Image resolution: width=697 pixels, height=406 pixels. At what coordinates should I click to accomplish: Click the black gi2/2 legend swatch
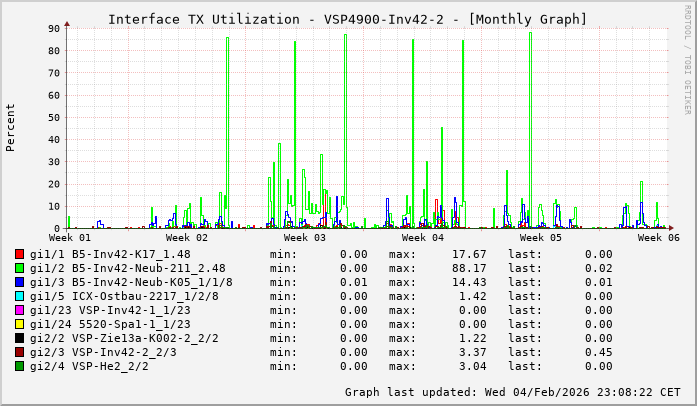pos(20,339)
